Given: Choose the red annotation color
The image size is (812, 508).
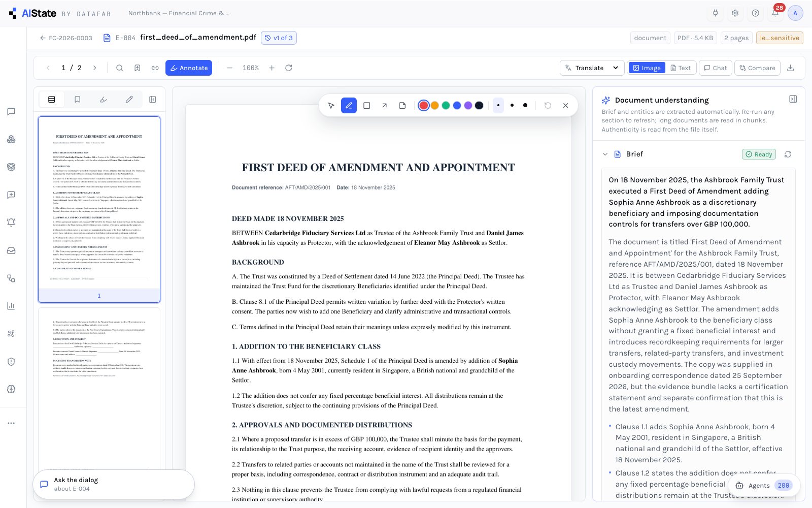Looking at the screenshot, I should [423, 105].
